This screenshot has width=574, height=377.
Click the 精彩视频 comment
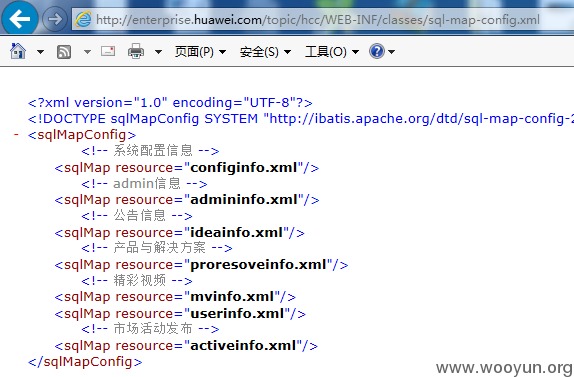coord(137,281)
